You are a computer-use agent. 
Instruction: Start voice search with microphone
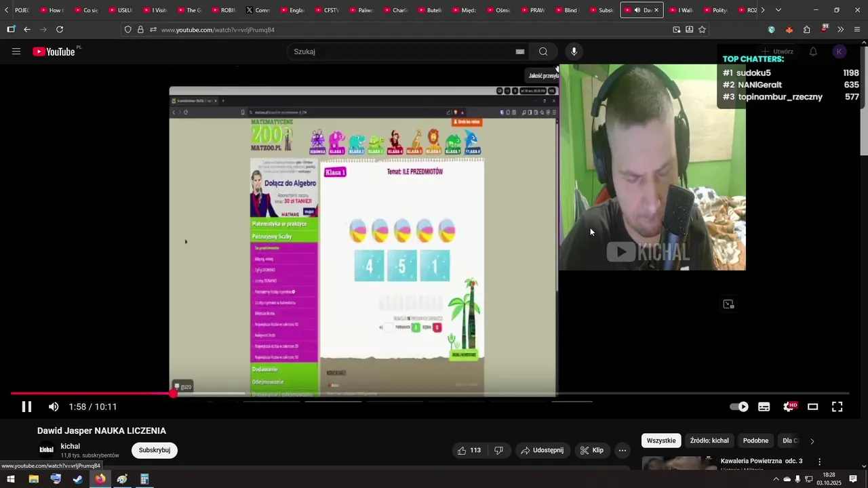click(x=574, y=52)
